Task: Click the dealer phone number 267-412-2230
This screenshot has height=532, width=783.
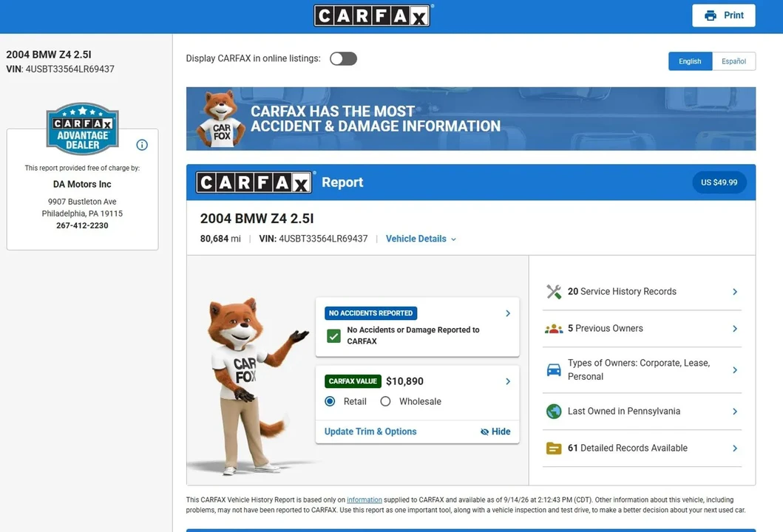Action: (x=82, y=225)
